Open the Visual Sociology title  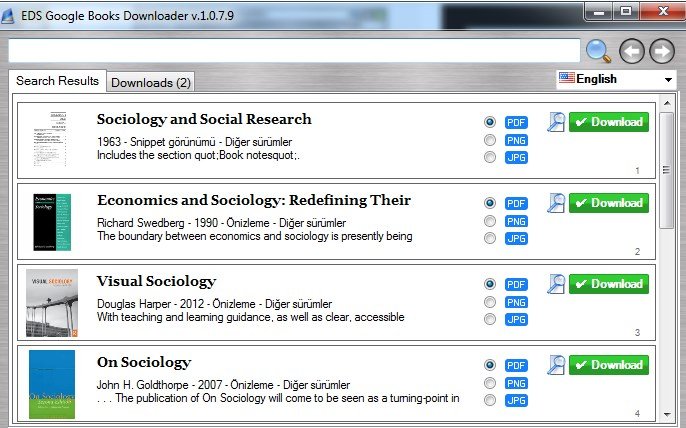coord(157,281)
